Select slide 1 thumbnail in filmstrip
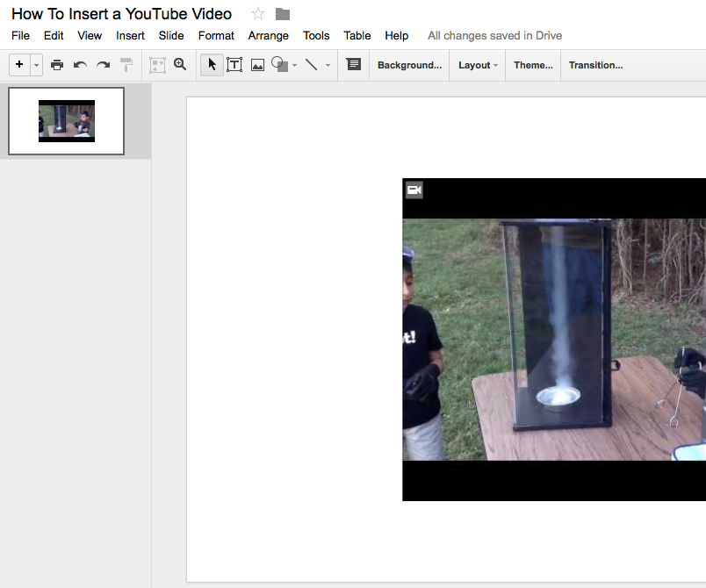 pyautogui.click(x=66, y=120)
